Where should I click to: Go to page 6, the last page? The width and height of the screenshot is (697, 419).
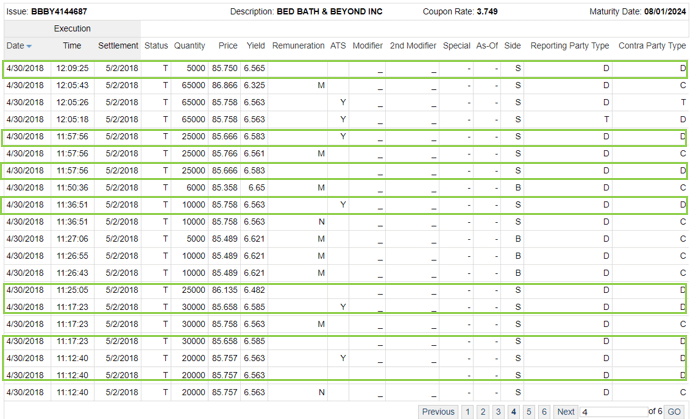pyautogui.click(x=544, y=411)
